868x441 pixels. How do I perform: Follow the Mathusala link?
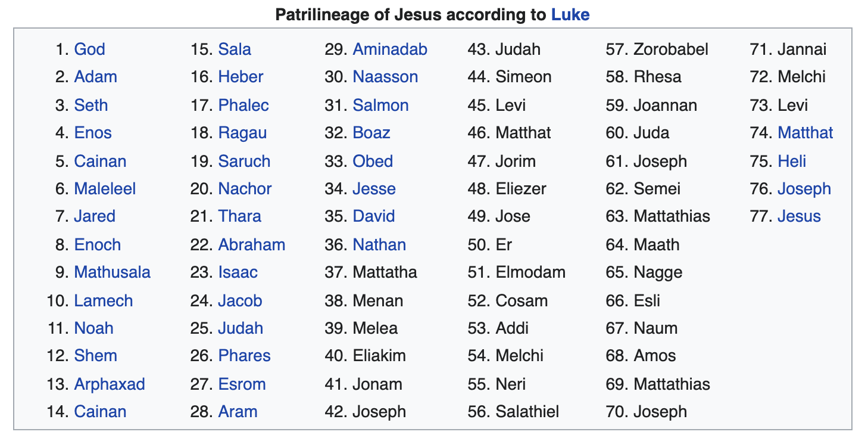pos(112,272)
